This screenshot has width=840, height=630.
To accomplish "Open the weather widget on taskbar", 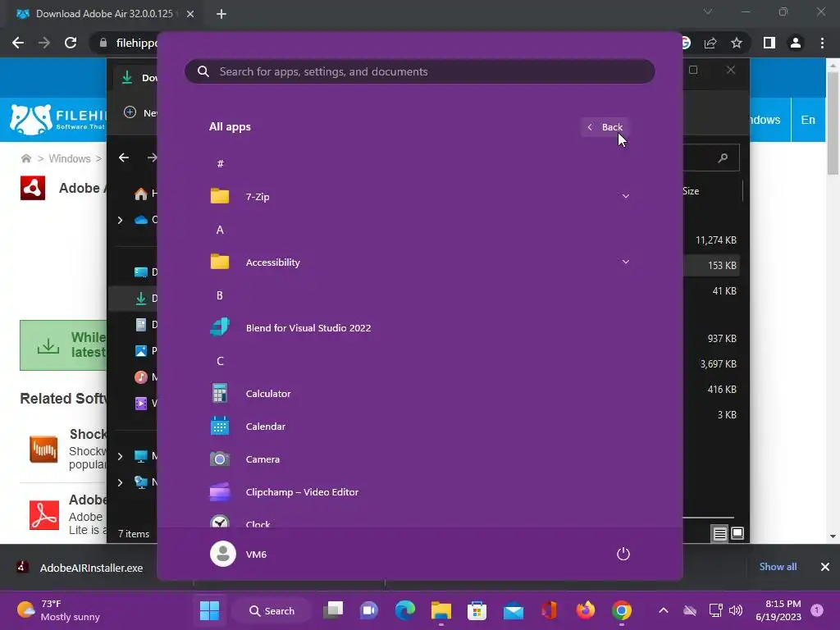I will click(59, 610).
